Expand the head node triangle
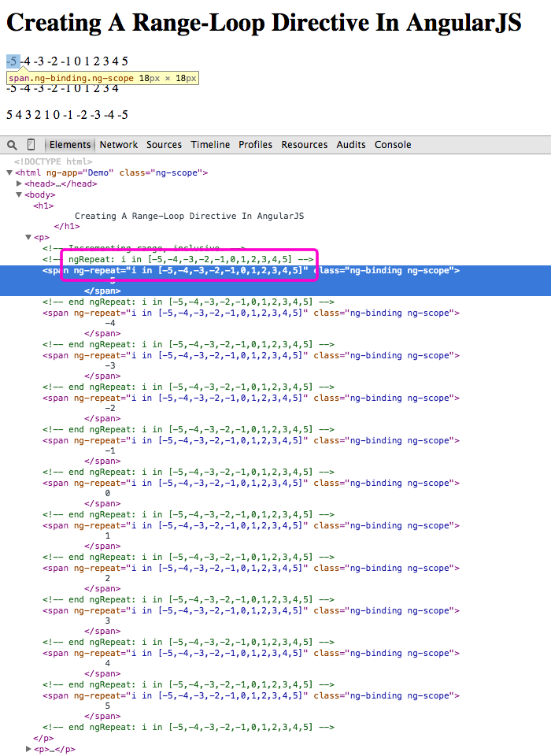 [x=19, y=183]
